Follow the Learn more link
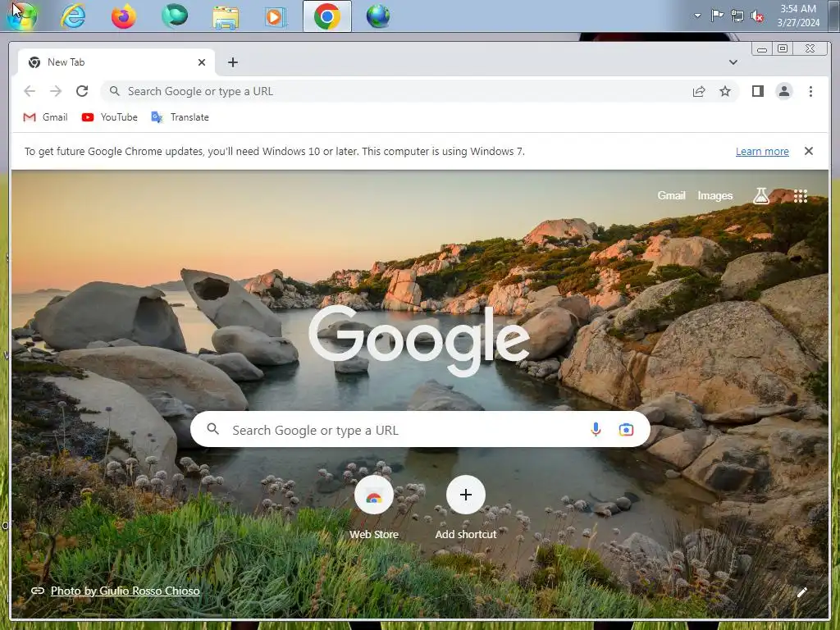 tap(762, 152)
